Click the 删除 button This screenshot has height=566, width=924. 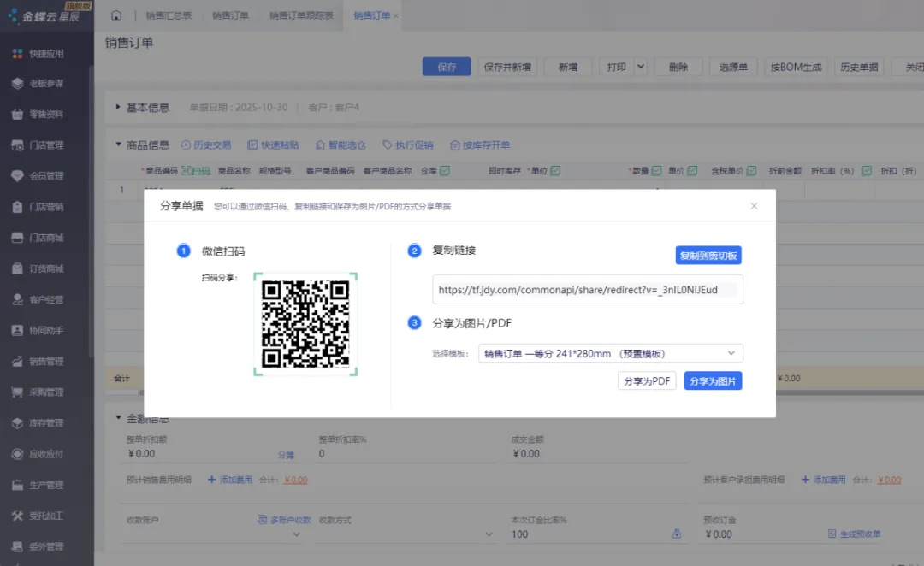click(678, 67)
